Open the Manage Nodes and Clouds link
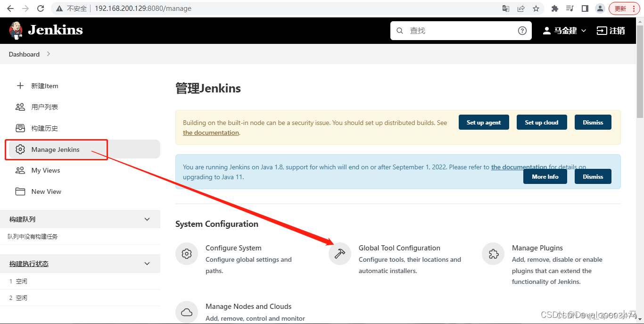The image size is (644, 324). 248,307
